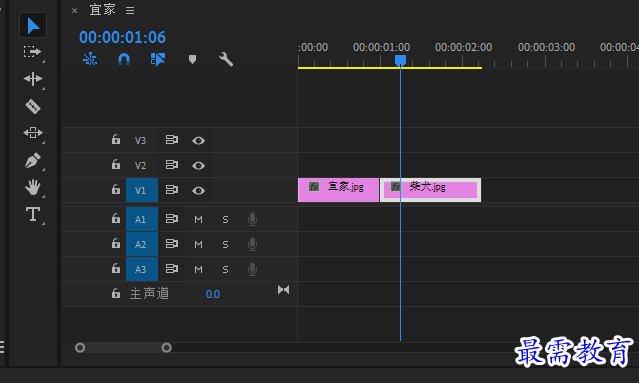
Task: Toggle sync lock on A3
Action: point(172,269)
